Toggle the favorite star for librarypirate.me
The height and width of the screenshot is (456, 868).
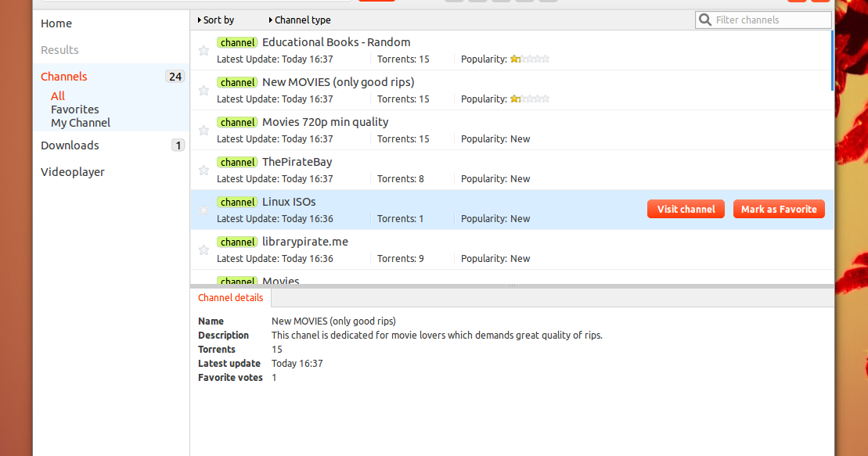point(203,250)
